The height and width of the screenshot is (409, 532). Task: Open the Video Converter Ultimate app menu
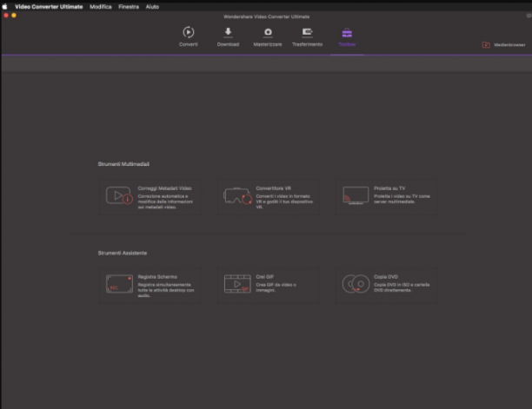point(49,6)
